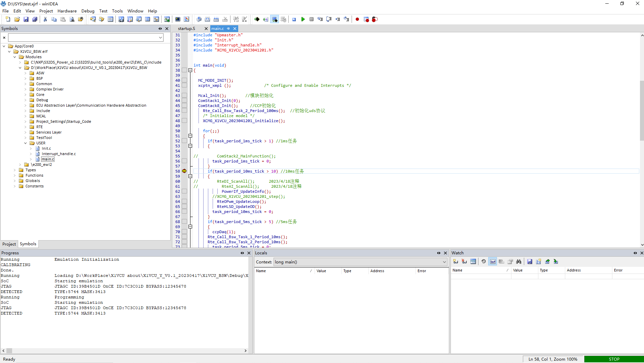644x363 pixels.
Task: Toggle breakpoint box at line 52
Action: click(x=184, y=141)
